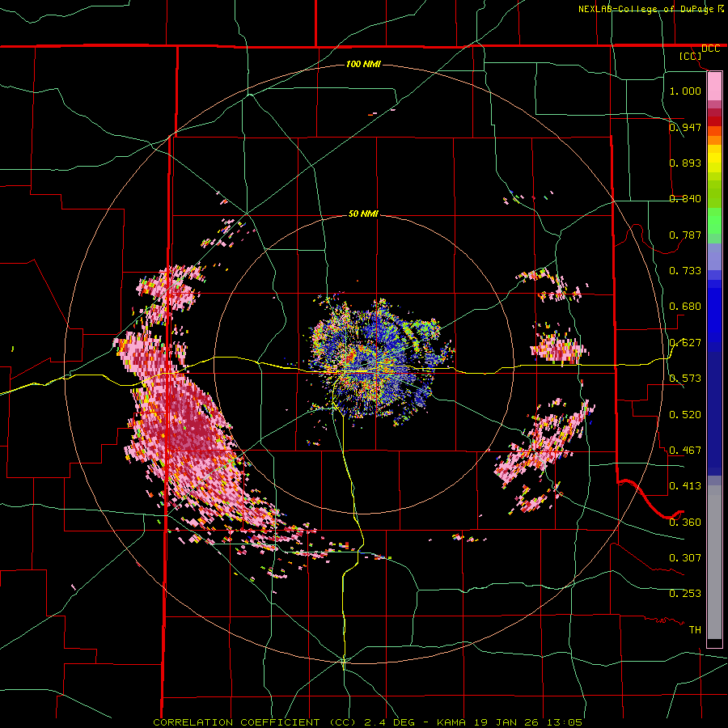Click the NEXLAB-College of DuPage label
728x728 pixels.
click(x=646, y=9)
